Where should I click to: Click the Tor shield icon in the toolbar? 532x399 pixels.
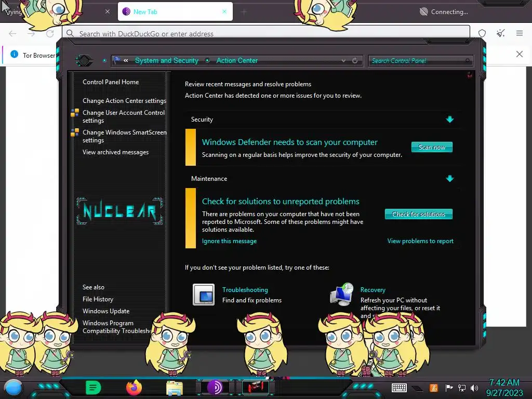[x=482, y=33]
